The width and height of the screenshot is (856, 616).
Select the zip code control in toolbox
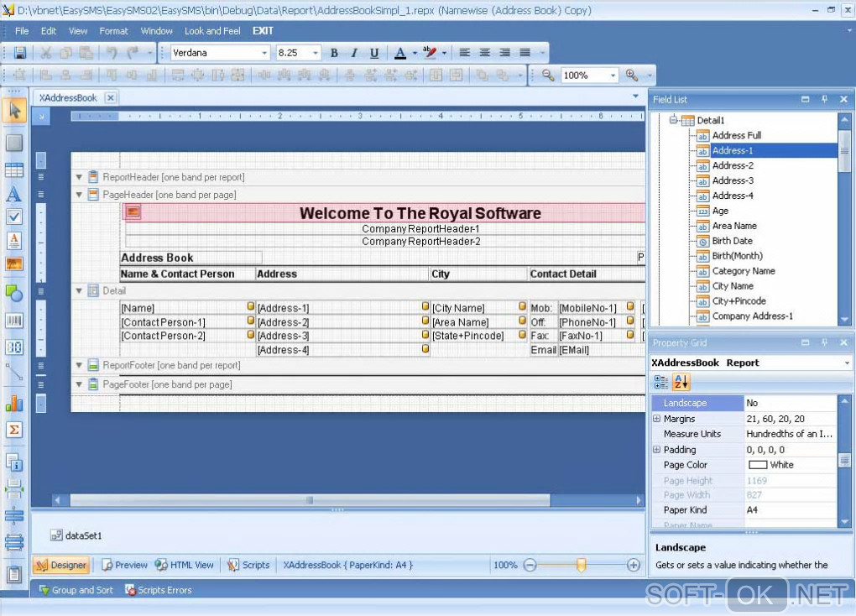click(14, 347)
